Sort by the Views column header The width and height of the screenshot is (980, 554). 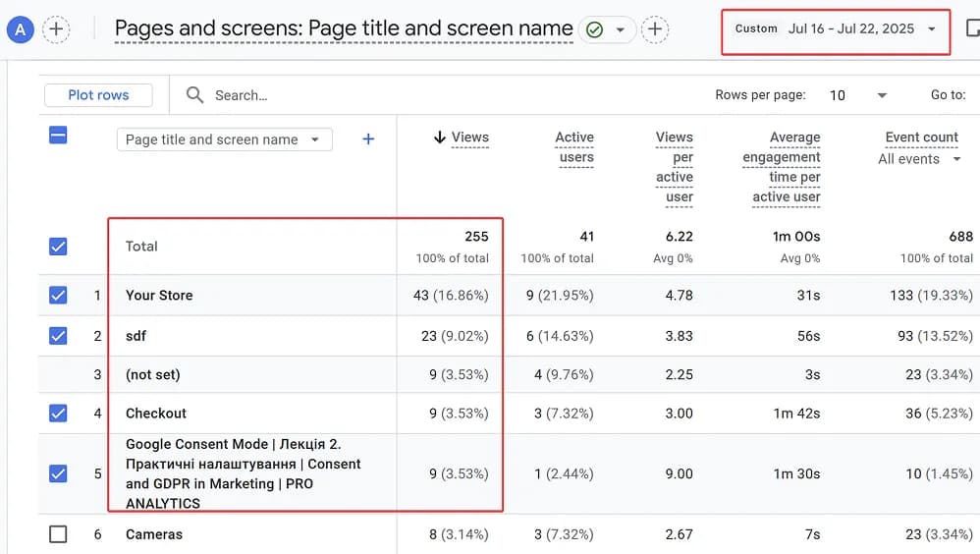(x=470, y=138)
